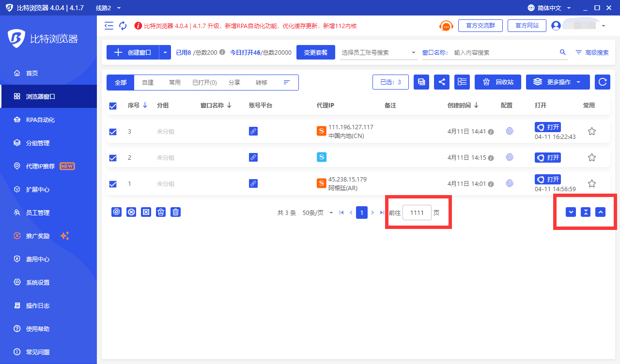Click the 前往 page number input field

(x=417, y=212)
